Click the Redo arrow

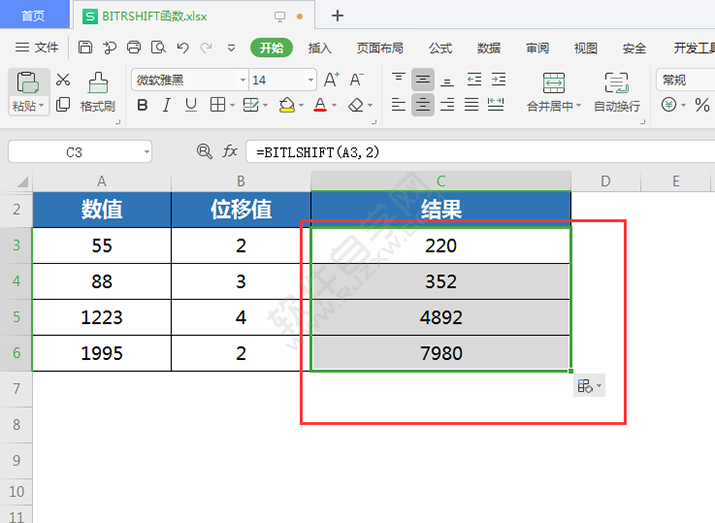(207, 47)
